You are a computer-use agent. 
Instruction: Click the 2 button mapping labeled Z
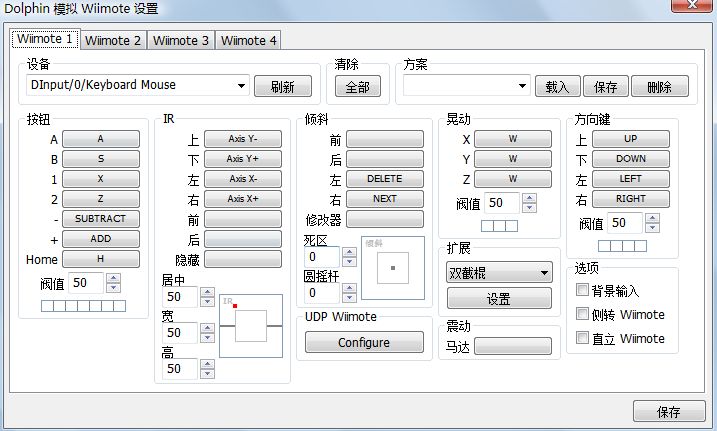(x=101, y=199)
